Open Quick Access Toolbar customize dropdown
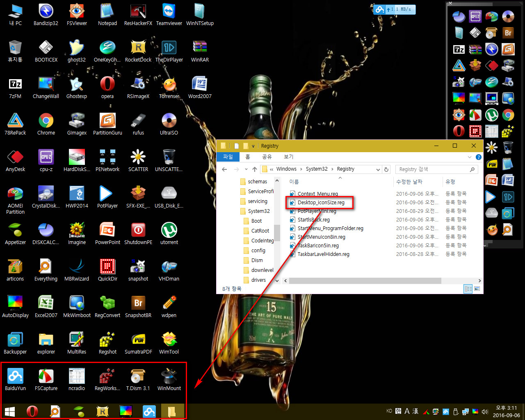This screenshot has width=525, height=420. tap(253, 146)
